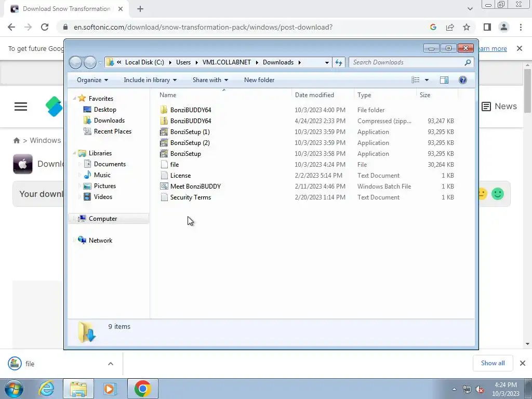Open the Share with dropdown

(210, 79)
